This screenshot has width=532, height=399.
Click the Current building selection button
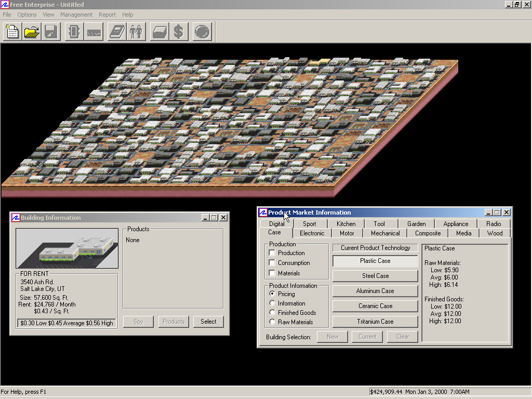(367, 337)
